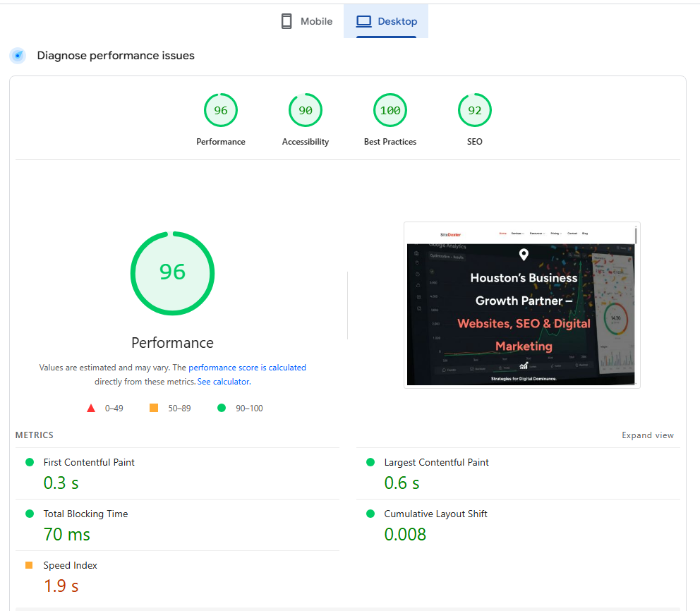Open the Performance score gauge 96

coord(221,110)
